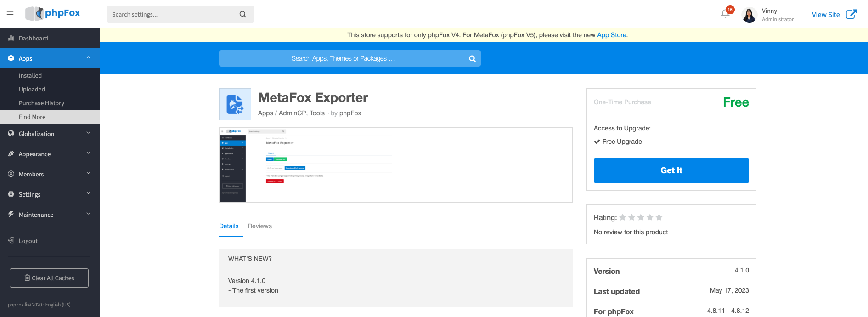This screenshot has width=868, height=317.
Task: Click the Apps cube icon
Action: pos(11,58)
